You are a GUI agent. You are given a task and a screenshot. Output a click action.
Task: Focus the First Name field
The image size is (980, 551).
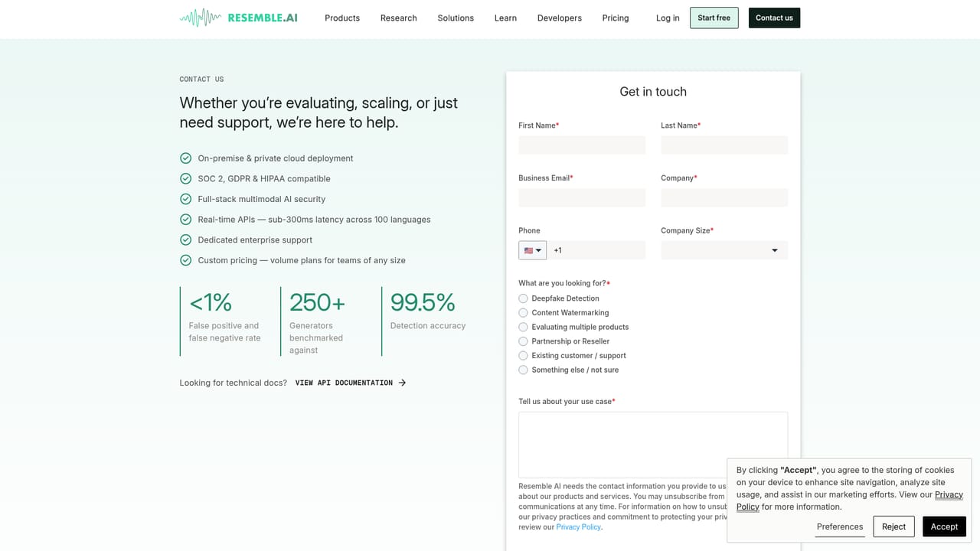click(582, 145)
